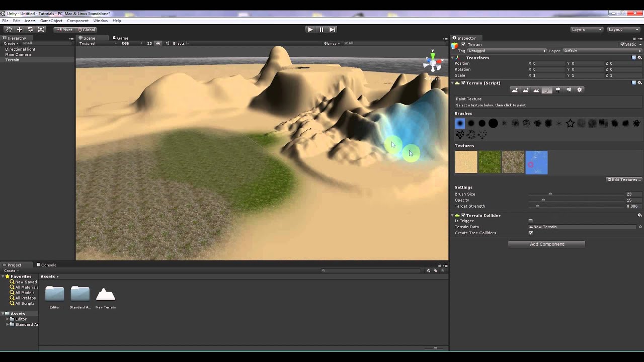Click the Target Strength slider
The height and width of the screenshot is (362, 644).
click(576, 206)
